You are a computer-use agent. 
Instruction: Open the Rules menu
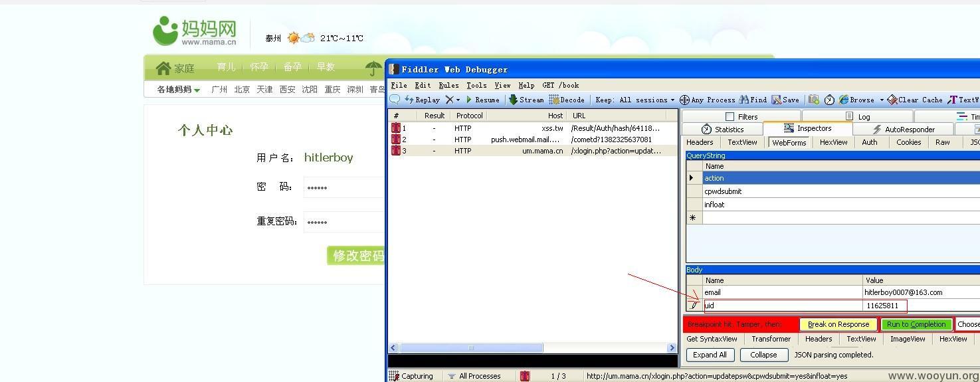(448, 85)
